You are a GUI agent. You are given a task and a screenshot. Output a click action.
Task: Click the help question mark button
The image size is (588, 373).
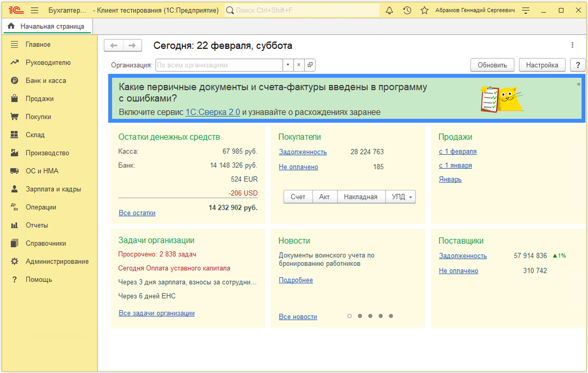(578, 65)
